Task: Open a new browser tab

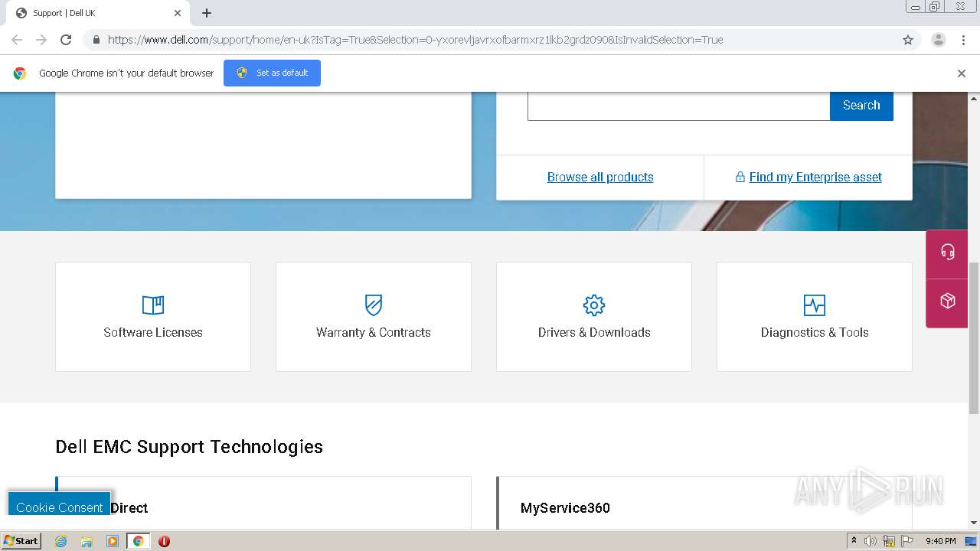Action: [x=207, y=13]
